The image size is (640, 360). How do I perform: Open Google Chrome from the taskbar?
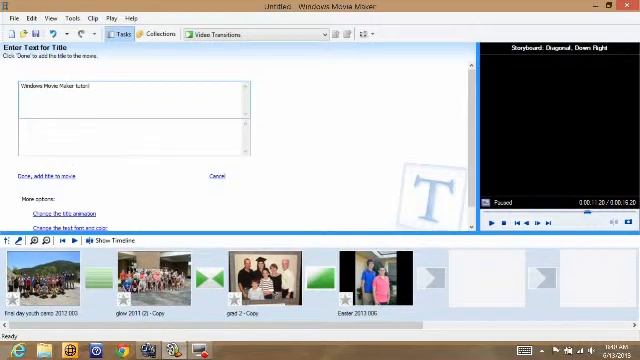(122, 351)
